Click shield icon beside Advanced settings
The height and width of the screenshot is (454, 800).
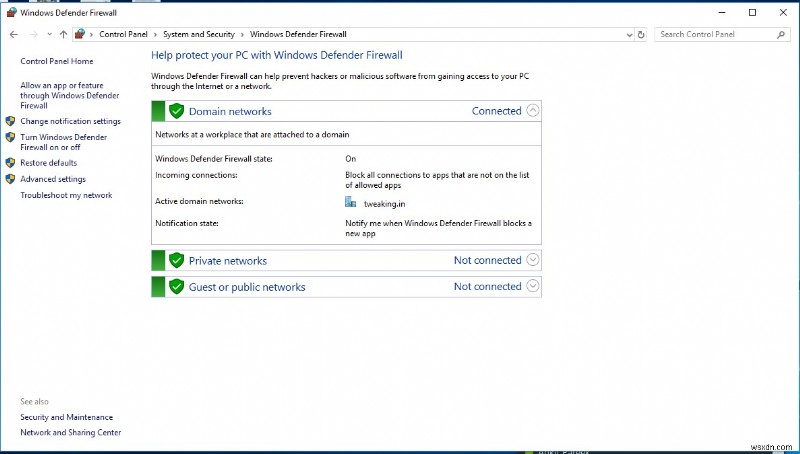pyautogui.click(x=10, y=179)
